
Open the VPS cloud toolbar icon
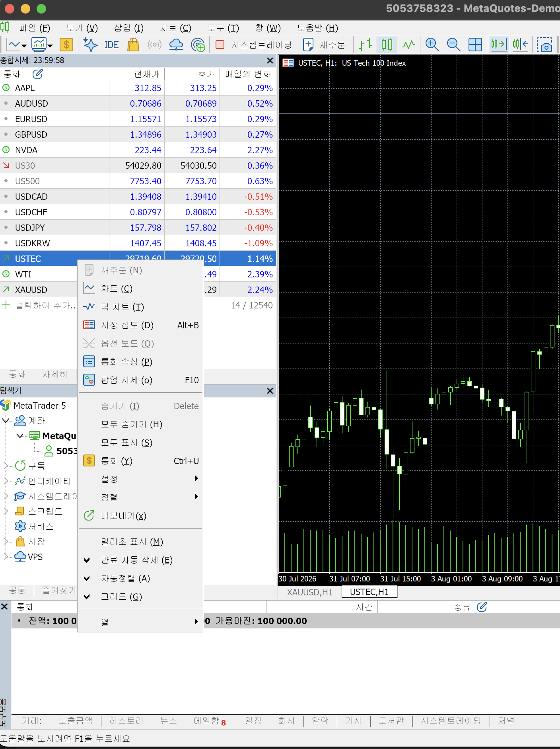pos(176,45)
